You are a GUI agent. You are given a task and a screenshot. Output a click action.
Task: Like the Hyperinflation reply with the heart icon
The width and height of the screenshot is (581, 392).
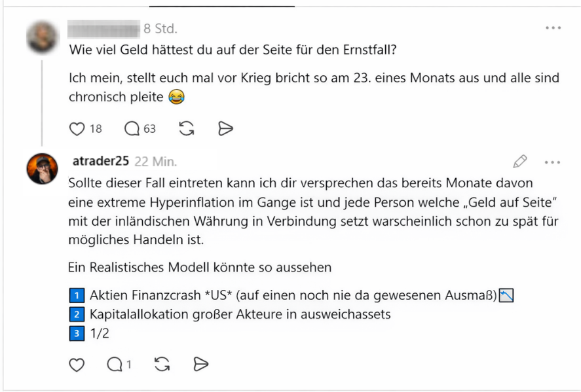coord(77,365)
